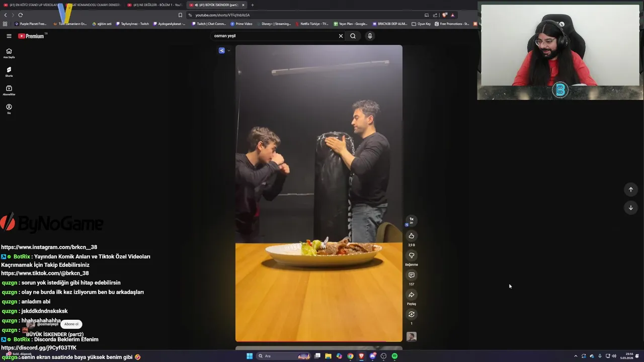Viewport: 644px width, 362px height.
Task: Share the Short via Paylaş icon
Action: pos(412,295)
